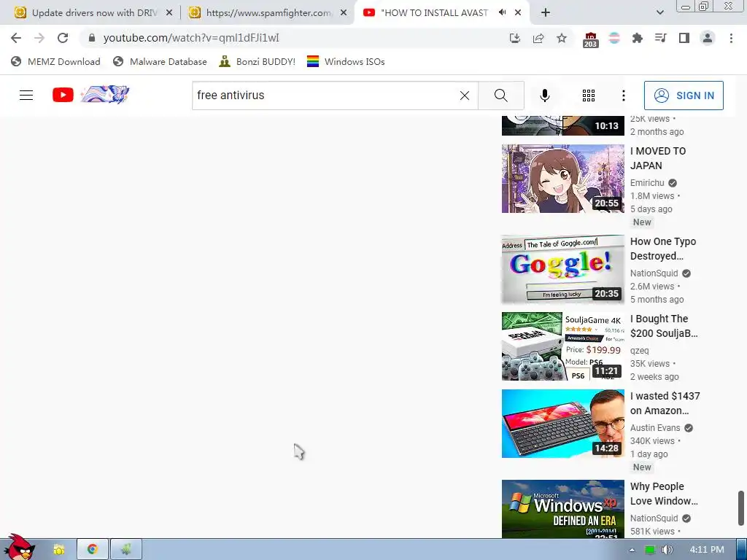
Task: Open the Malware Database bookmark
Action: pyautogui.click(x=160, y=61)
